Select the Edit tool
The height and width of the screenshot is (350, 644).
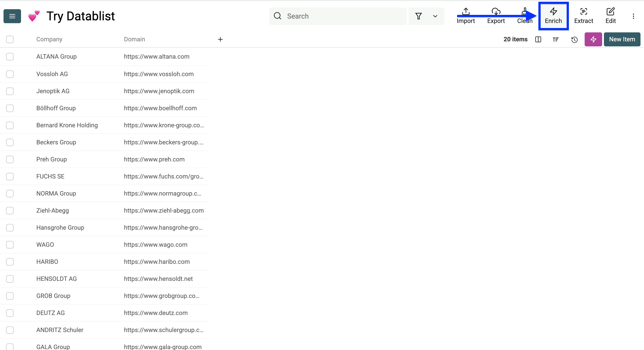pos(610,16)
